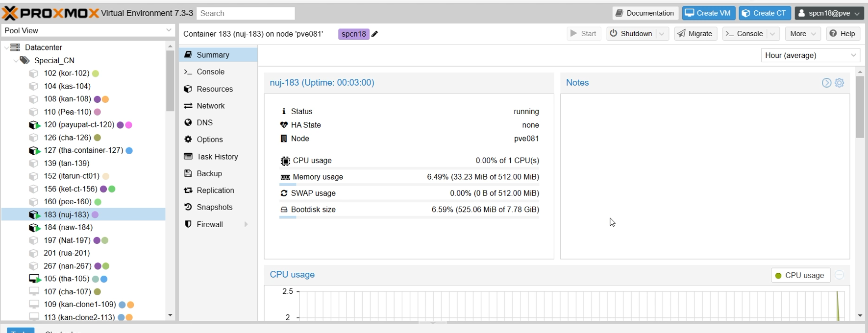This screenshot has height=333, width=868.
Task: Open the Console dropdown arrow in toolbar
Action: pos(773,34)
